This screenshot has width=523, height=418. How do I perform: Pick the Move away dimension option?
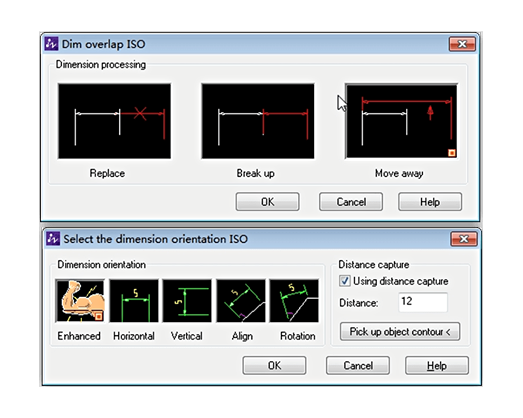click(401, 121)
